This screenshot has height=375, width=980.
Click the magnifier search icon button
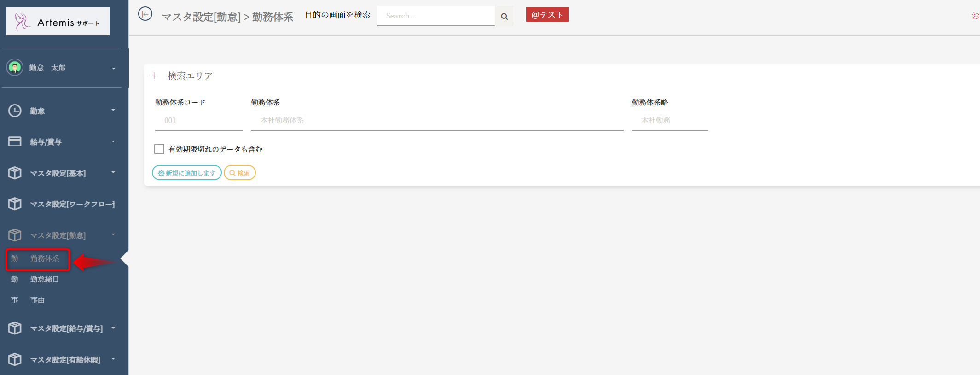pyautogui.click(x=504, y=16)
